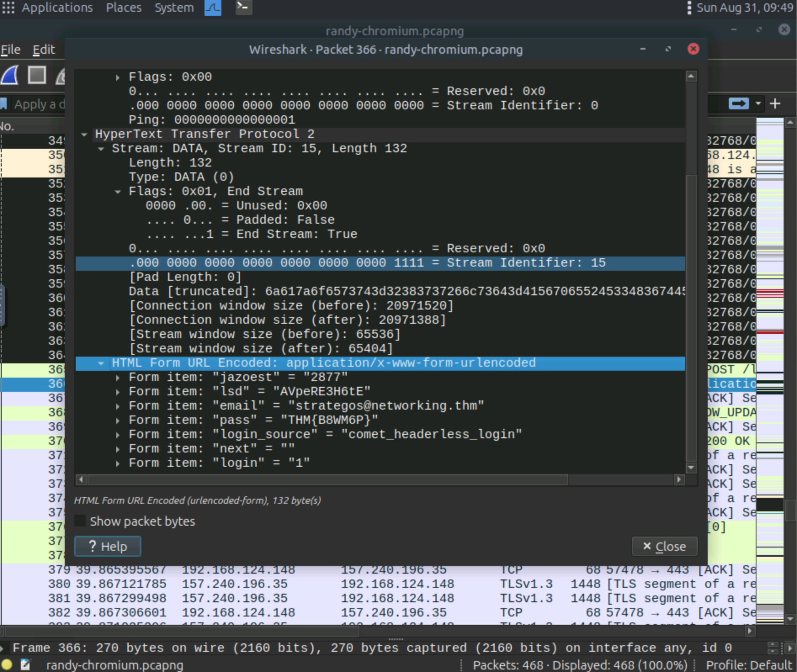Click the stop capture square icon
The image size is (797, 672).
click(37, 76)
